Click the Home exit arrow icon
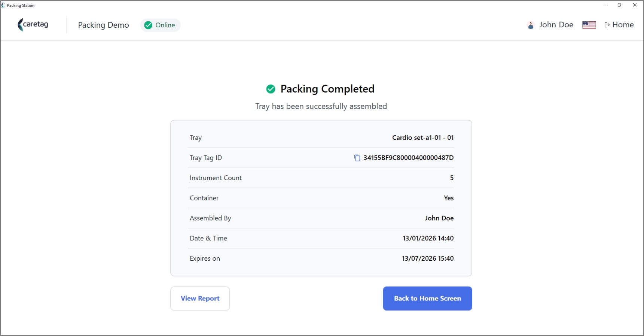 point(607,25)
